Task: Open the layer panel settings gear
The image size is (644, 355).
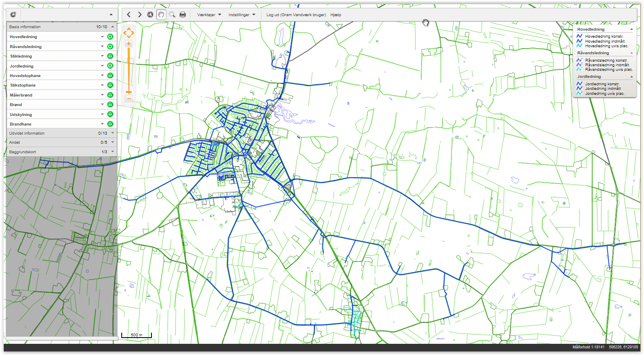Action: (x=13, y=14)
